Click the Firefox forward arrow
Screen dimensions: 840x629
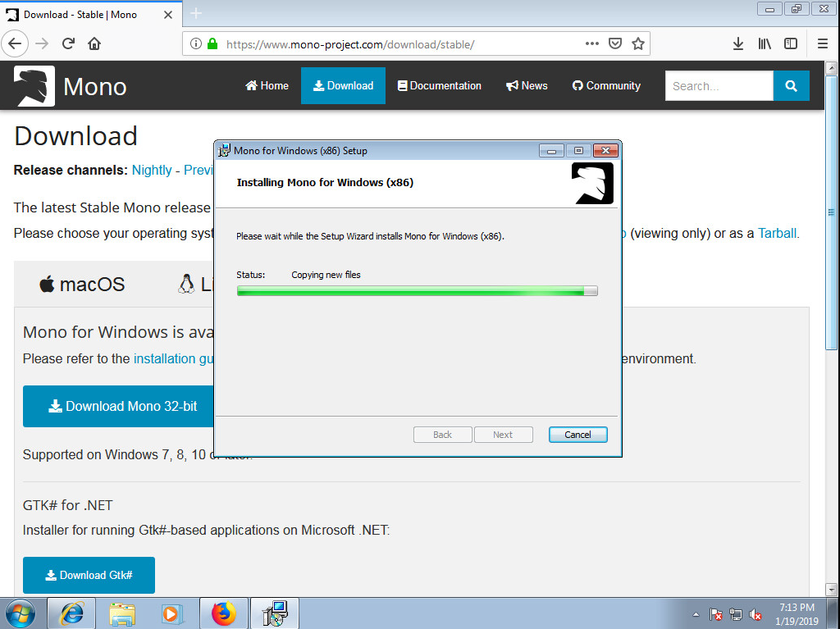tap(42, 43)
